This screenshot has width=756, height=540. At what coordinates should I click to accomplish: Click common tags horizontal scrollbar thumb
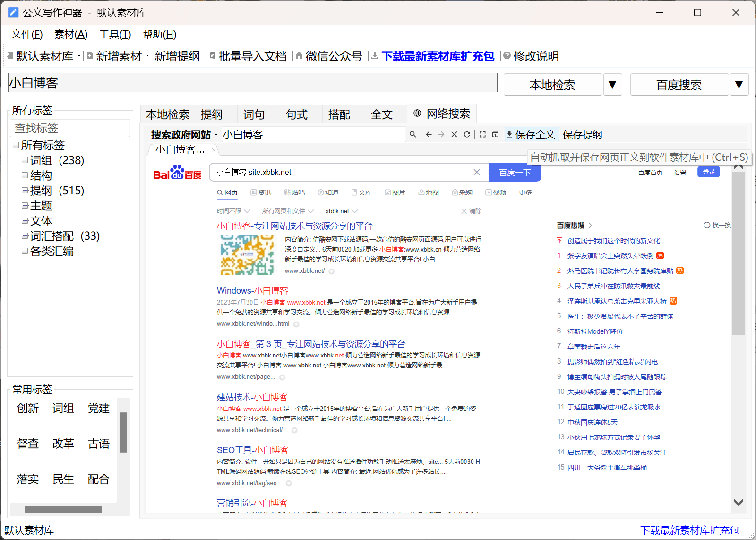[x=63, y=509]
